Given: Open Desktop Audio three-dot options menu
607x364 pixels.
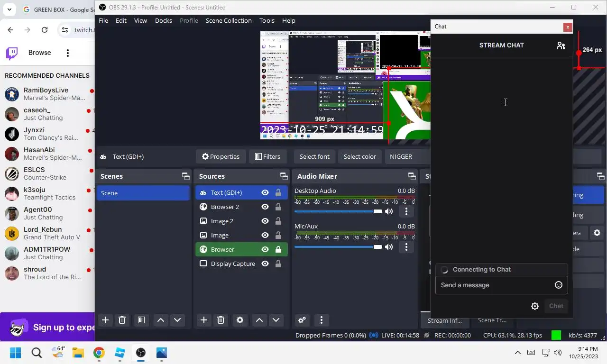Looking at the screenshot, I should [x=406, y=211].
